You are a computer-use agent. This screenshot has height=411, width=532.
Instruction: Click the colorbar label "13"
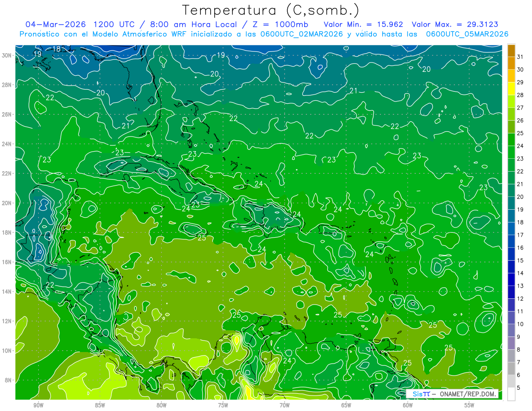point(520,286)
